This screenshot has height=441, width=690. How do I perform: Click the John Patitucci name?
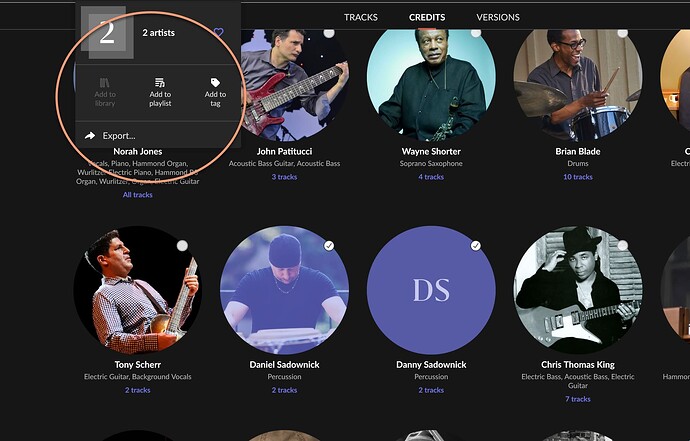point(284,151)
